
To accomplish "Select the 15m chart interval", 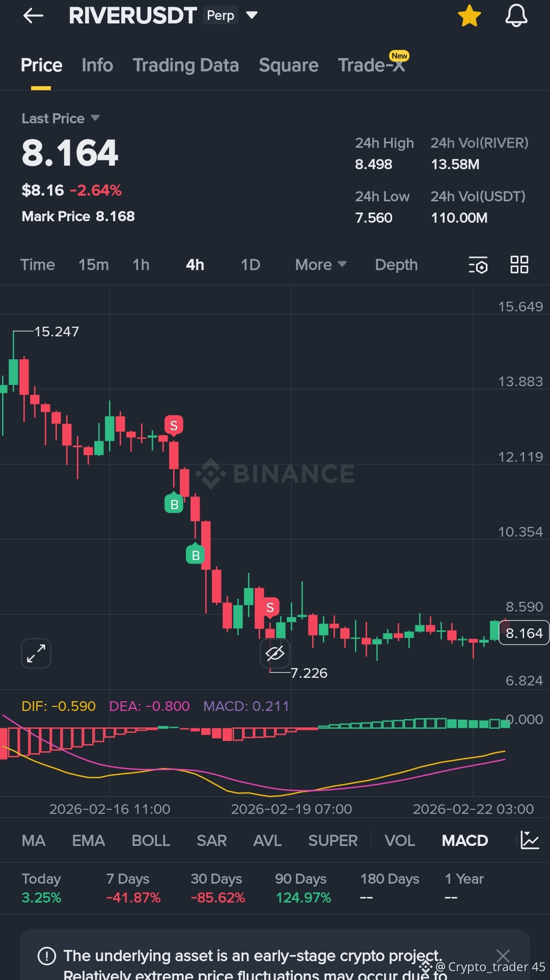I will coord(94,264).
